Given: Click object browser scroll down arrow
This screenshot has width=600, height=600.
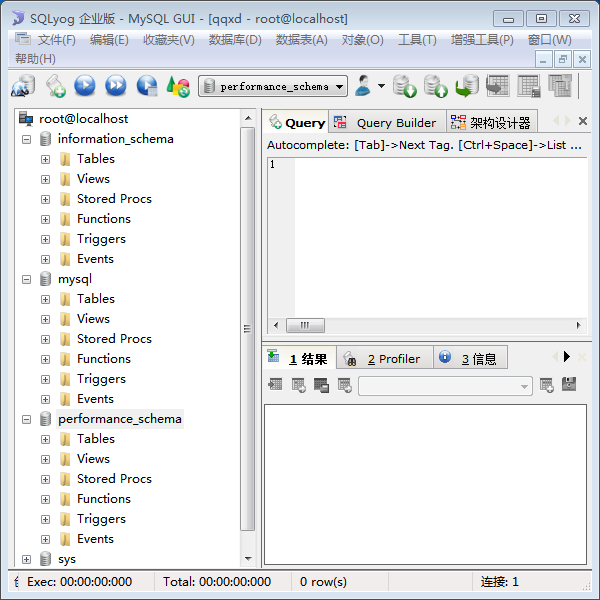Looking at the screenshot, I should pos(248,559).
